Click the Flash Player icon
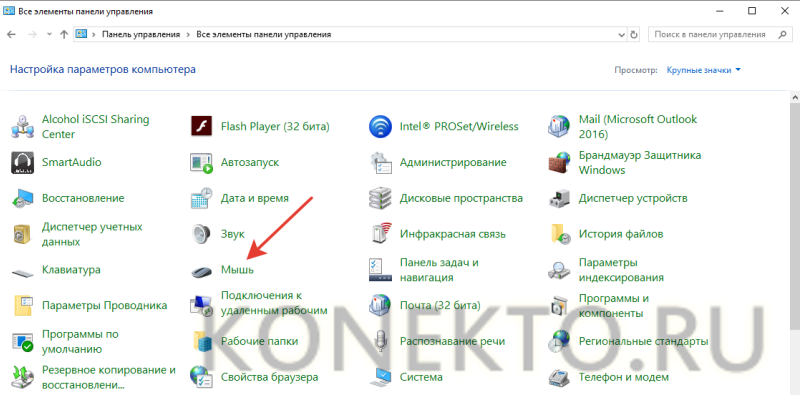 [201, 127]
